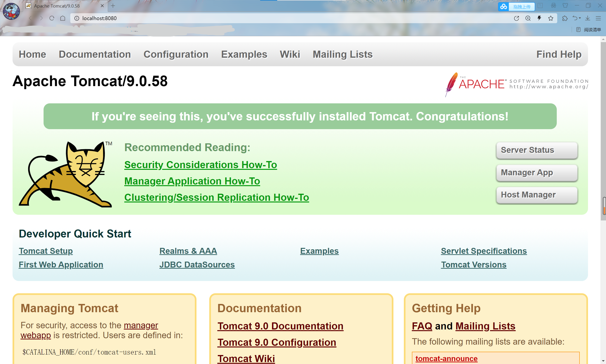The image size is (606, 364).
Task: Click the incognito hat-and-glasses icon
Action: [x=553, y=5]
